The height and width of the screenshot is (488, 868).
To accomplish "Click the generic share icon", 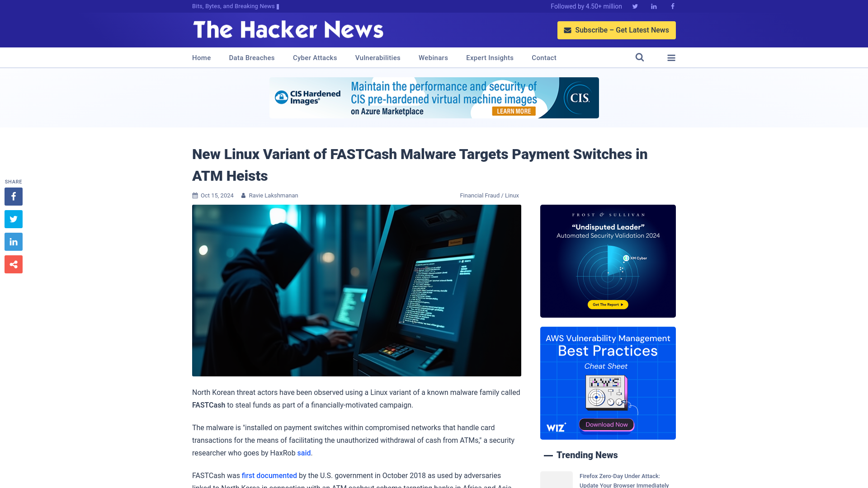I will pyautogui.click(x=13, y=264).
